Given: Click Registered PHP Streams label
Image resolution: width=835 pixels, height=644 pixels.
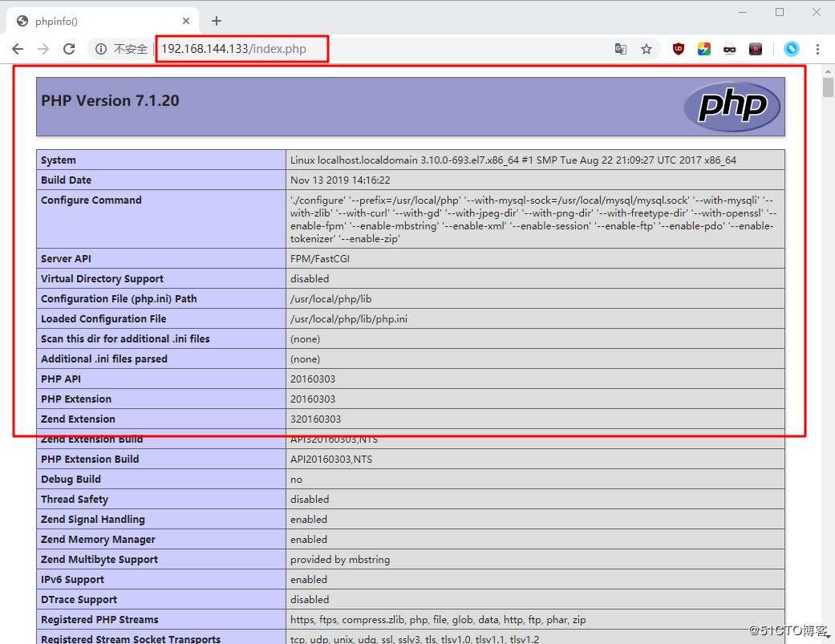Looking at the screenshot, I should point(99,619).
